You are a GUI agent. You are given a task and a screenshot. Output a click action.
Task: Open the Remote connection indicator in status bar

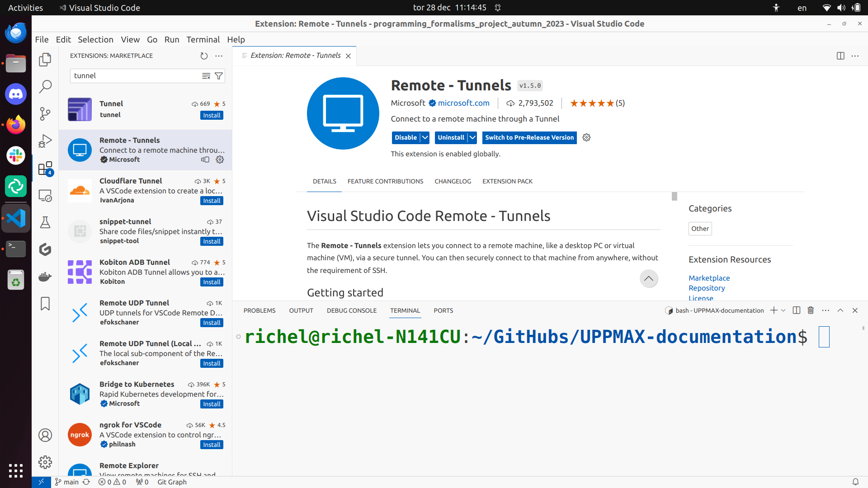(41, 482)
